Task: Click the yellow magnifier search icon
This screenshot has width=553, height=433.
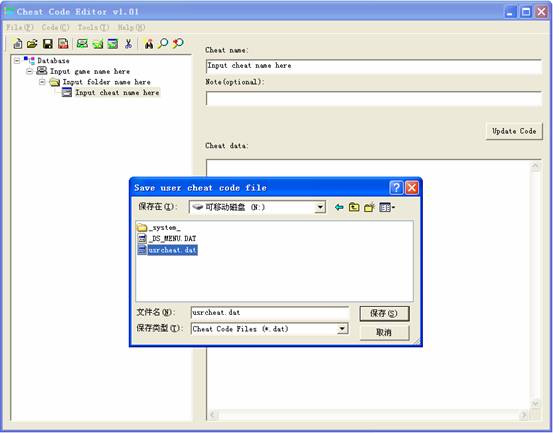Action: tap(163, 43)
